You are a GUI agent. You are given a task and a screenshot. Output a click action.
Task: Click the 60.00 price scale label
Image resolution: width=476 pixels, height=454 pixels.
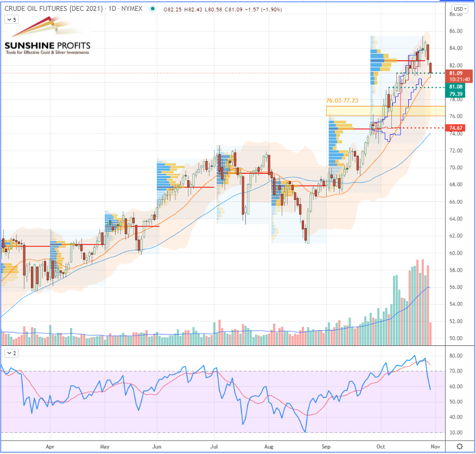pyautogui.click(x=456, y=253)
